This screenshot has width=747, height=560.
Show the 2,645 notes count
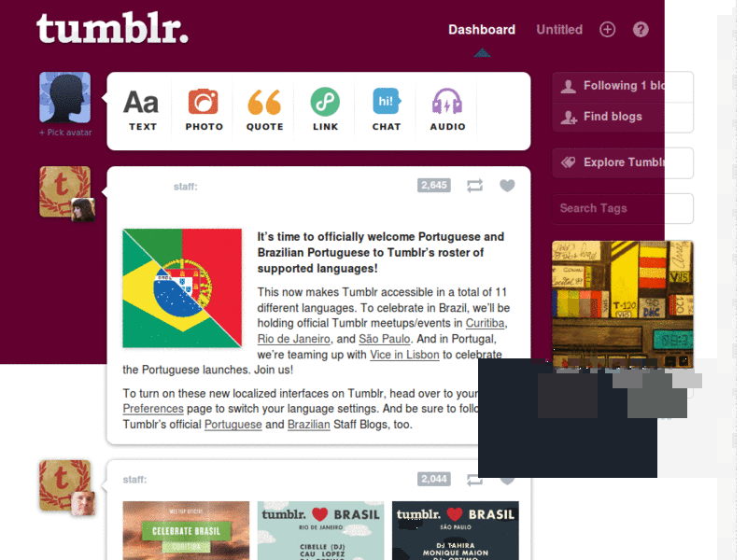pos(434,185)
